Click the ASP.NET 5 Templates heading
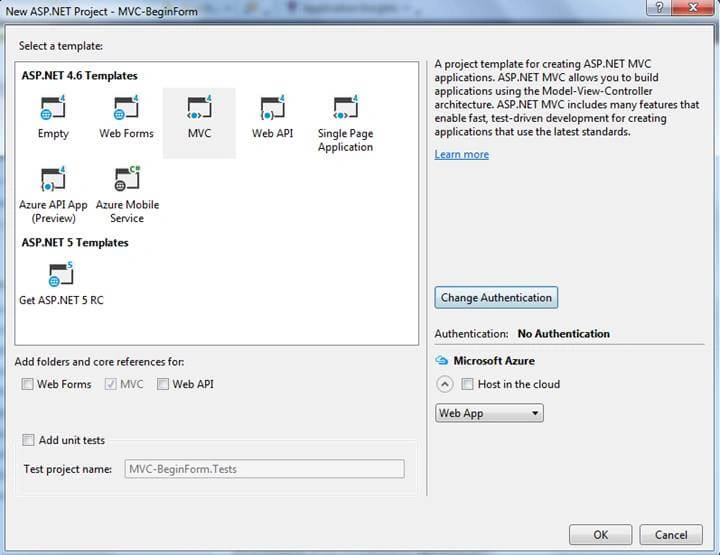Screen dimensions: 720x555 (75, 242)
